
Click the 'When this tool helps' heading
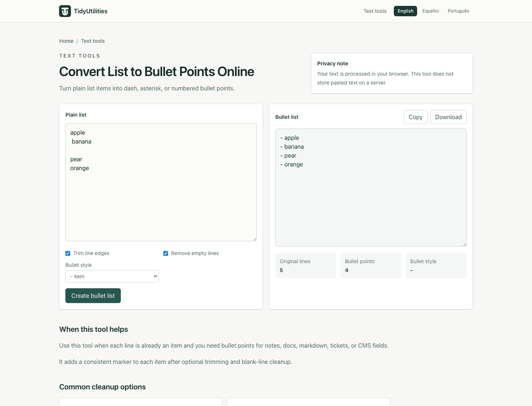pyautogui.click(x=93, y=329)
